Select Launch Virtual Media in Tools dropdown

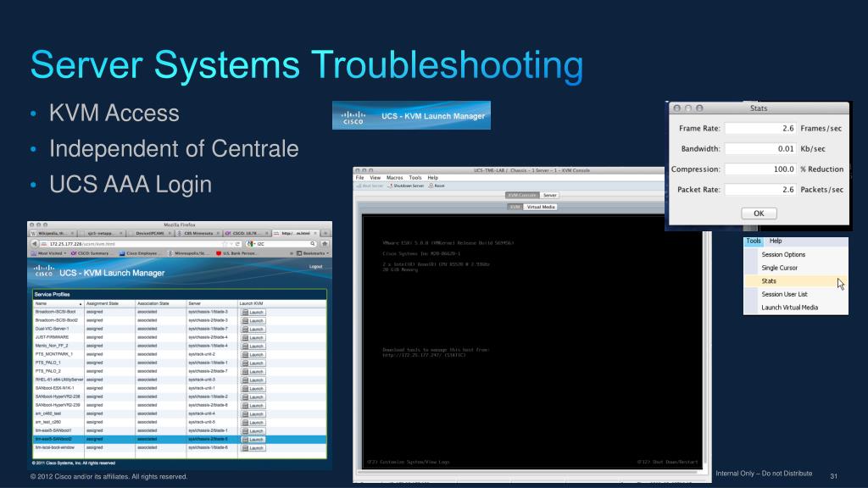point(789,308)
